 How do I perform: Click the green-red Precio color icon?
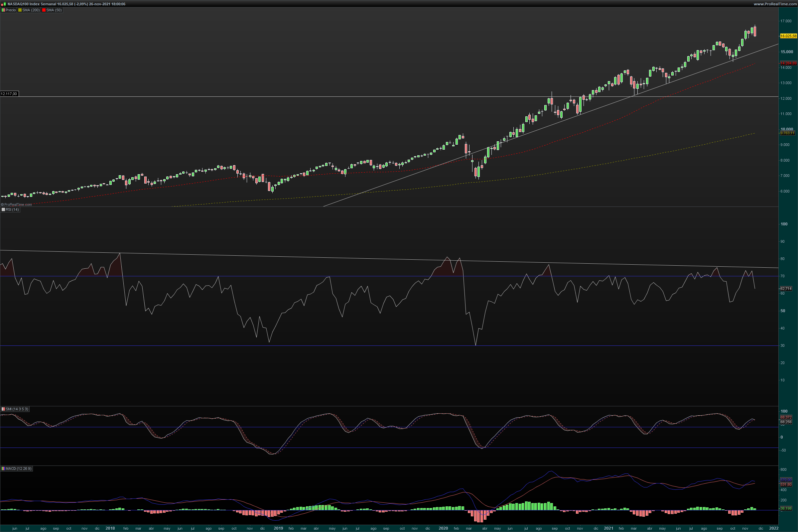click(x=3, y=10)
